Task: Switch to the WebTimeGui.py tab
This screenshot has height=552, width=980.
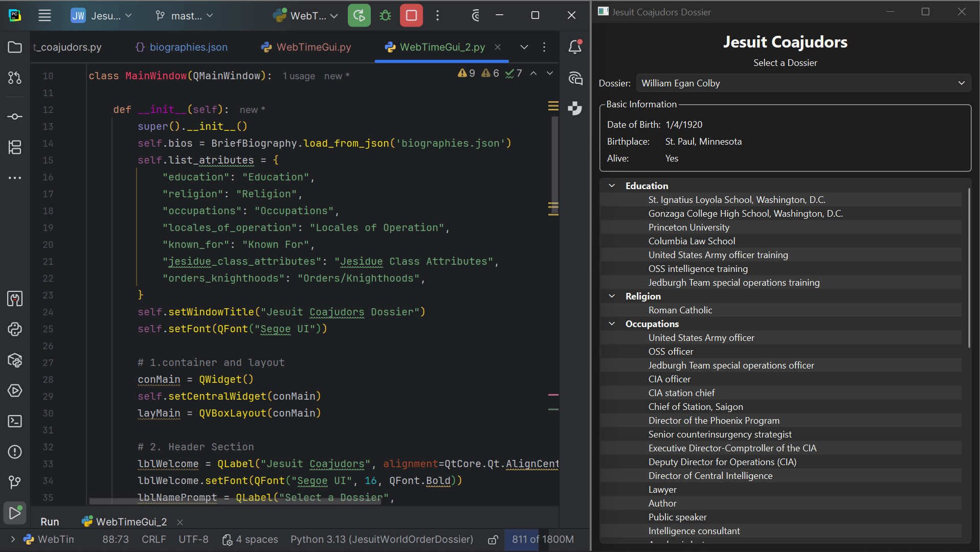Action: [306, 47]
